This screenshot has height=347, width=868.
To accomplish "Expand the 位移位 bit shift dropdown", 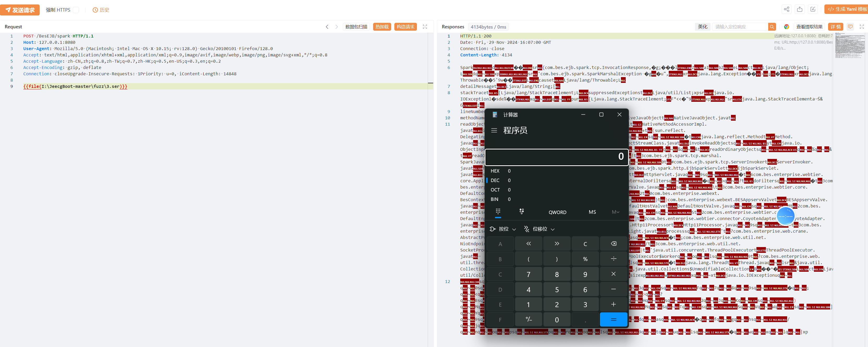I will [x=539, y=229].
